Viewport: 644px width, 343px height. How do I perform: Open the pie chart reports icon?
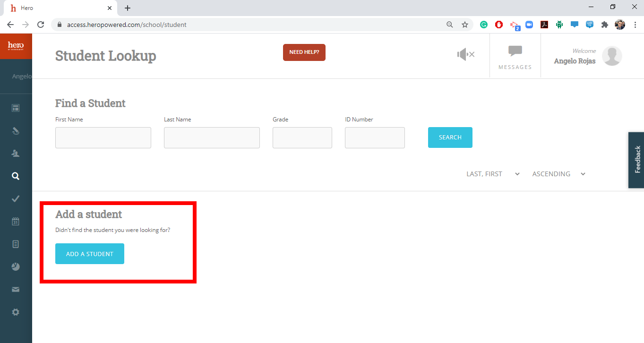[x=16, y=267]
